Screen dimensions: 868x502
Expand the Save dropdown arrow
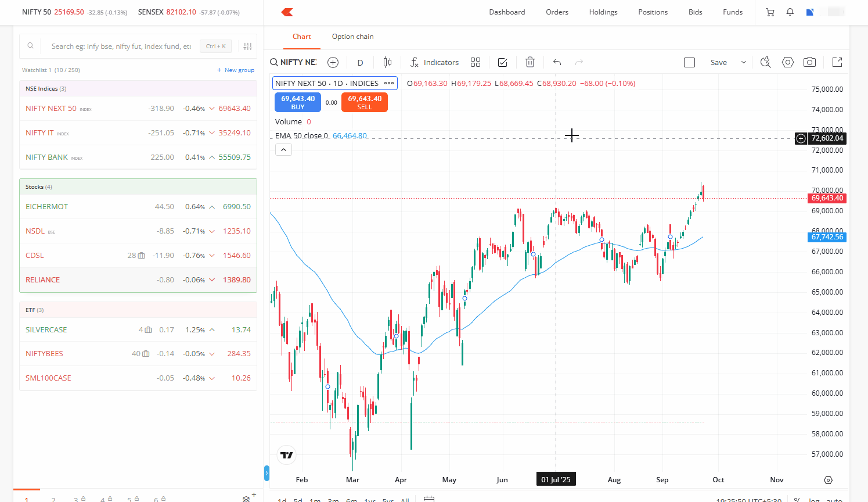[x=743, y=62]
